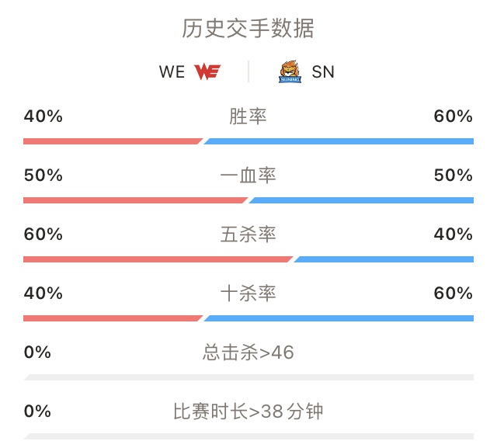Click the red segment of 一血率 bar

point(135,200)
